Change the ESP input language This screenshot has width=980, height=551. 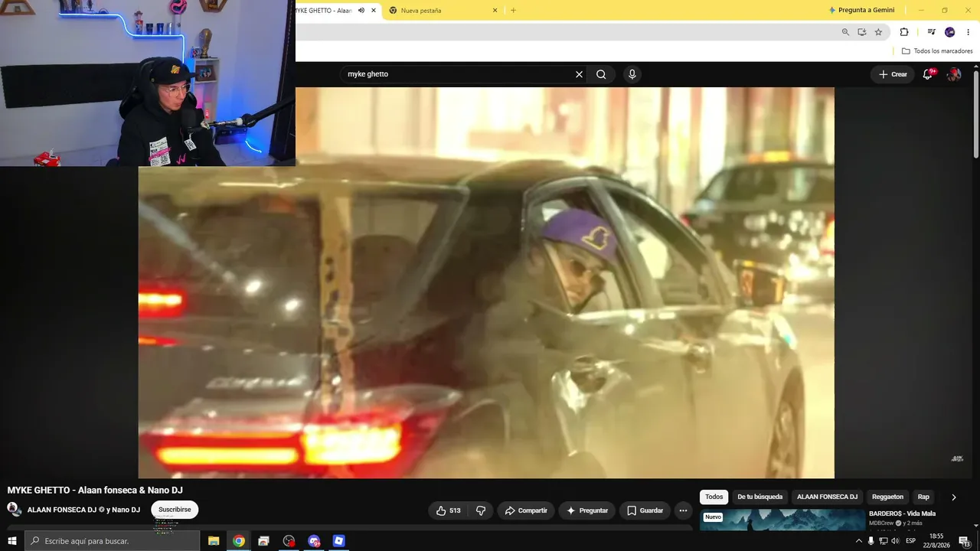tap(911, 541)
